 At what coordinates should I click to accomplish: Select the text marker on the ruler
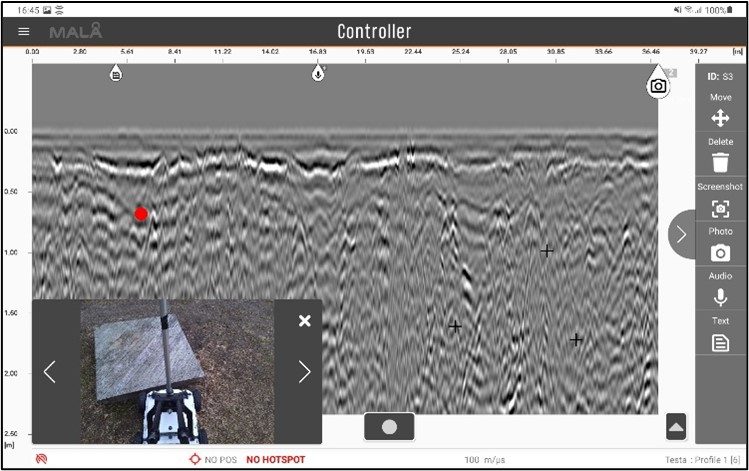(116, 74)
